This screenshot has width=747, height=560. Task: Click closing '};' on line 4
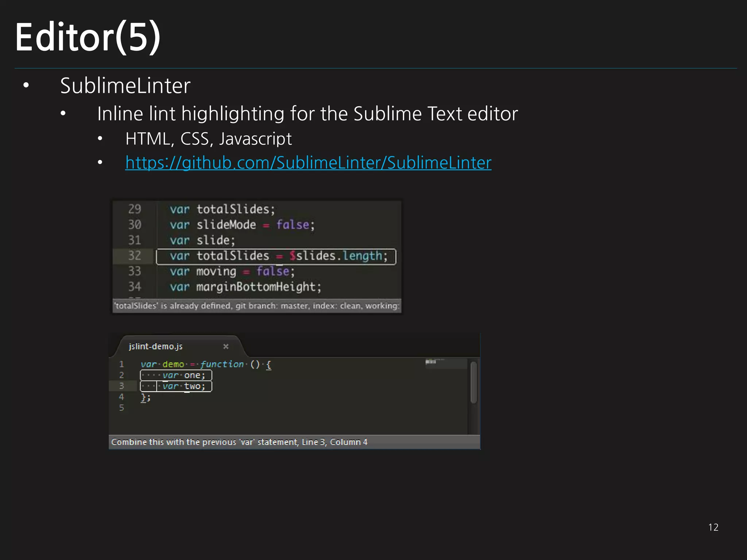146,397
